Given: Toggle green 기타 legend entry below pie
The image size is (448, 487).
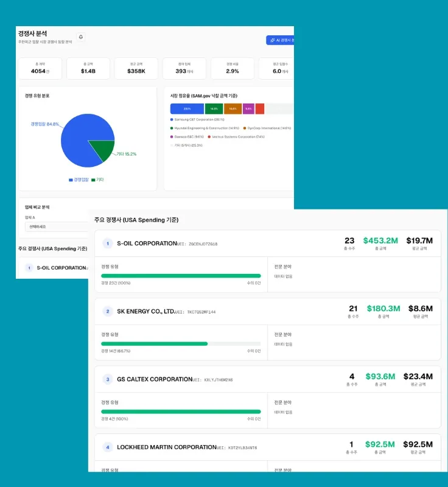Looking at the screenshot, I should coord(97,180).
